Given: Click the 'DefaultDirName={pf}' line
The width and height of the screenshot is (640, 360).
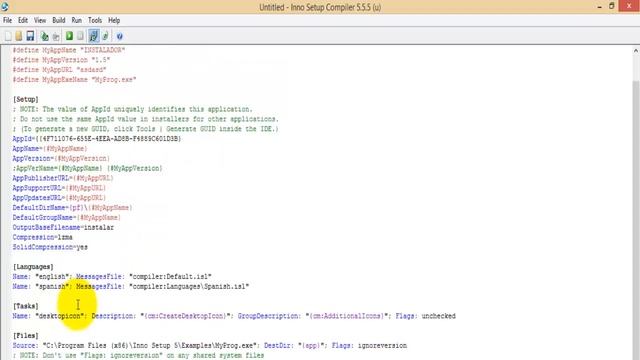Looking at the screenshot, I should tap(72, 208).
